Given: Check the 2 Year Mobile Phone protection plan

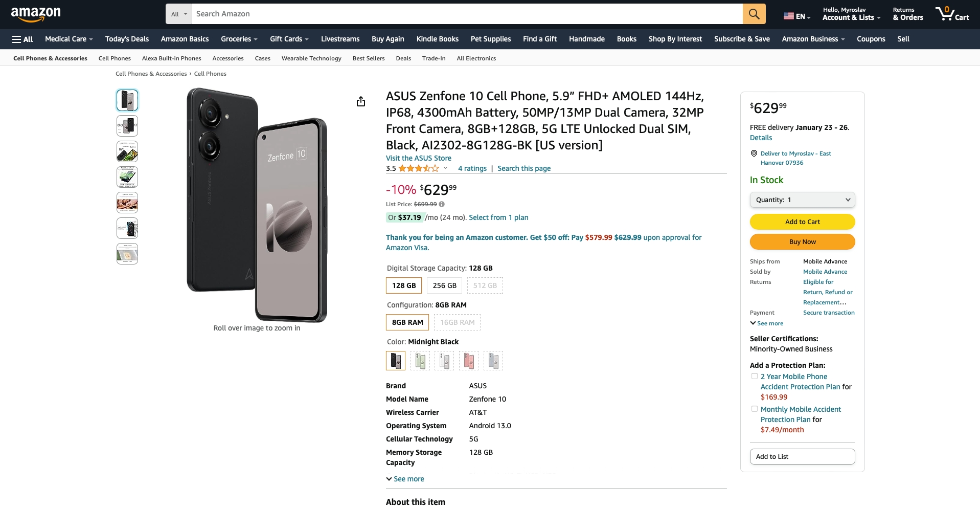Looking at the screenshot, I should click(754, 376).
